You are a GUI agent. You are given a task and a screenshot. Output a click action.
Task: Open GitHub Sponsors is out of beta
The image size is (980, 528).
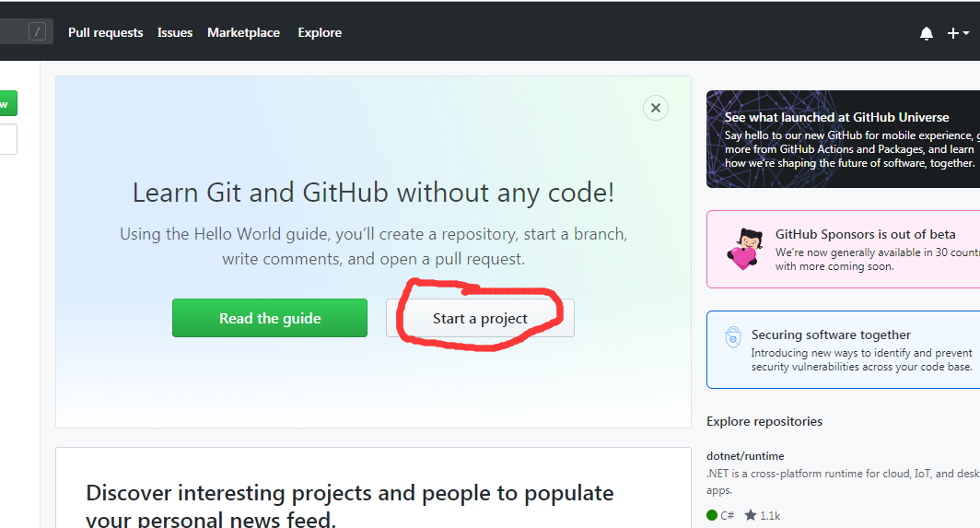(x=865, y=234)
